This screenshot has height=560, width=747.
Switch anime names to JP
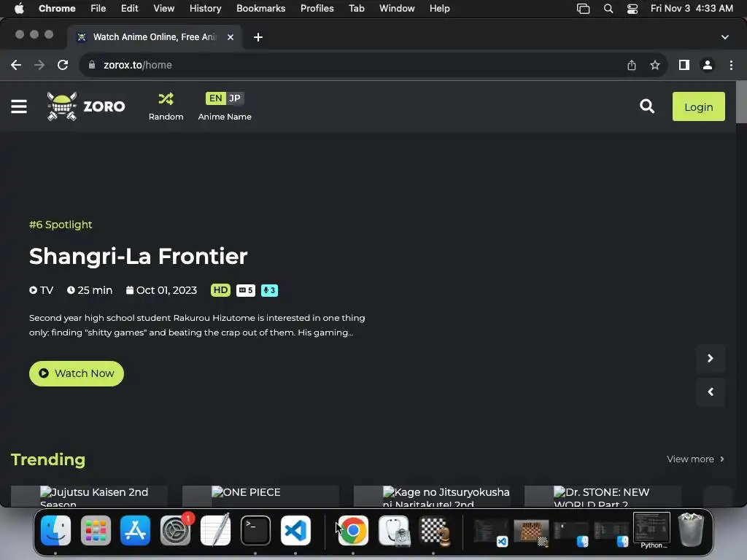coord(234,98)
